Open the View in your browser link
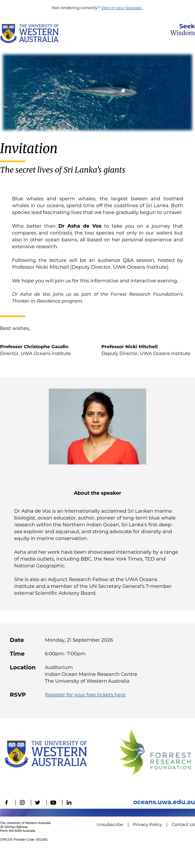Screen dimensions: 195x868 [121, 8]
